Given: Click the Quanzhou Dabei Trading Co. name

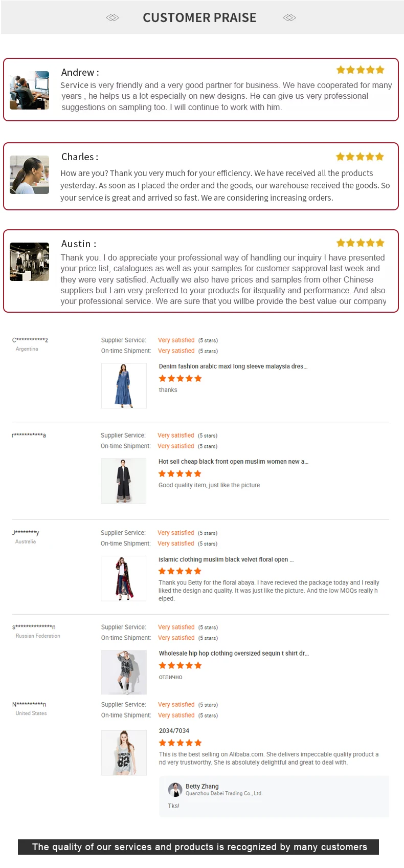Looking at the screenshot, I should click(223, 793).
